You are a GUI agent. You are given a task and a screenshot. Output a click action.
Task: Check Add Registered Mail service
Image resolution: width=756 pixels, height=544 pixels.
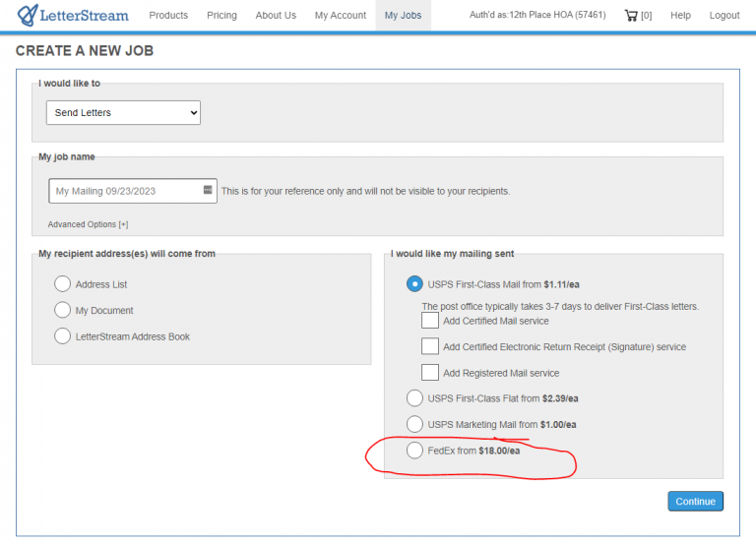pyautogui.click(x=430, y=373)
